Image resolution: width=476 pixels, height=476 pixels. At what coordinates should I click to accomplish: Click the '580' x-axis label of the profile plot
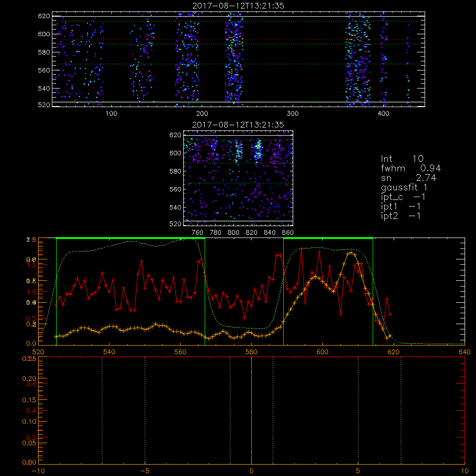[x=251, y=352]
